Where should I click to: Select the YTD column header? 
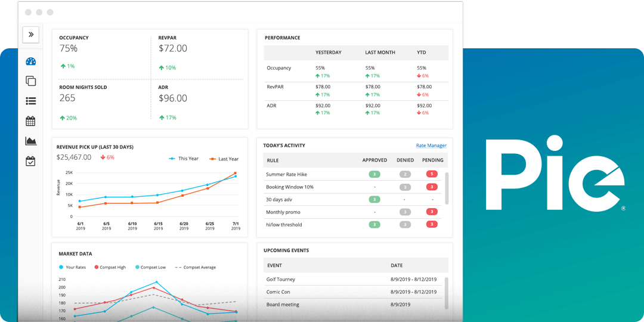tap(421, 52)
